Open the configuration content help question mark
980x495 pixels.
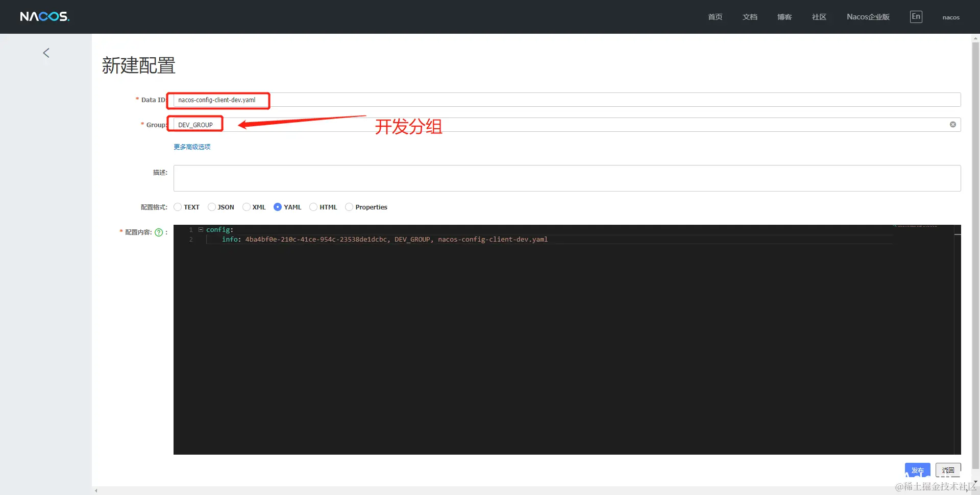tap(159, 232)
